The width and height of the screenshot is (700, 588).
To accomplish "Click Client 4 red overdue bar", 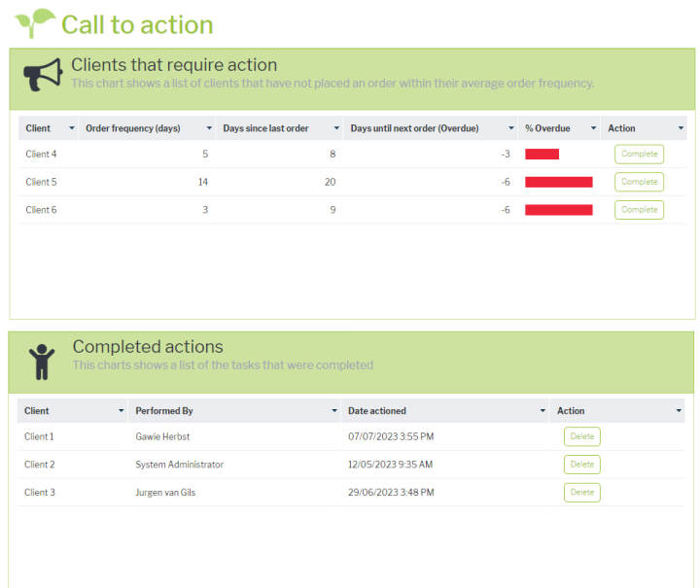I will [542, 154].
